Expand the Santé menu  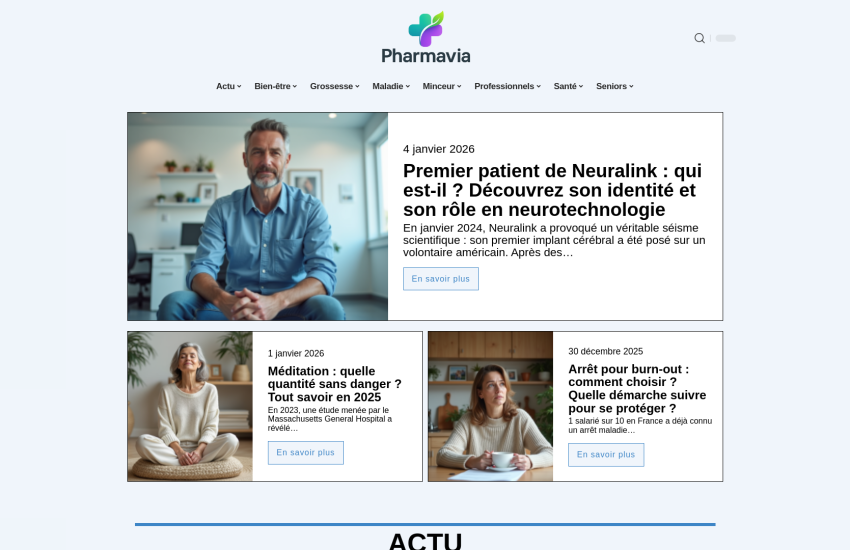(x=568, y=86)
